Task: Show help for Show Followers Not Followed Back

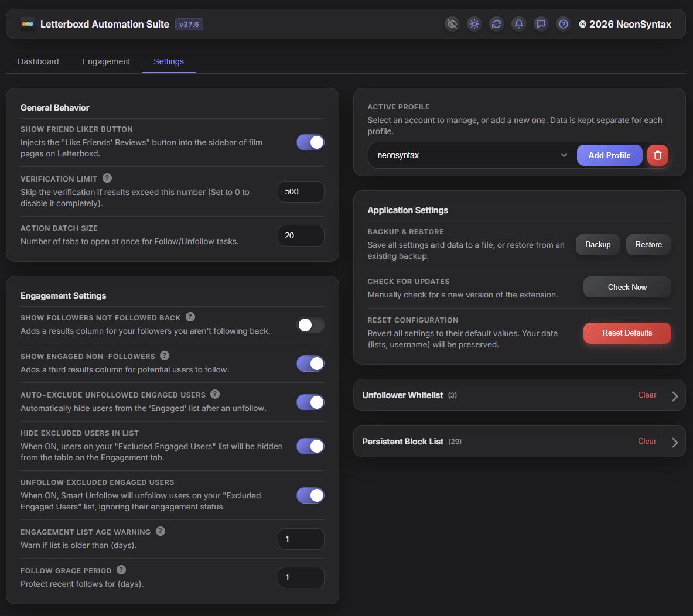Action: pyautogui.click(x=190, y=317)
